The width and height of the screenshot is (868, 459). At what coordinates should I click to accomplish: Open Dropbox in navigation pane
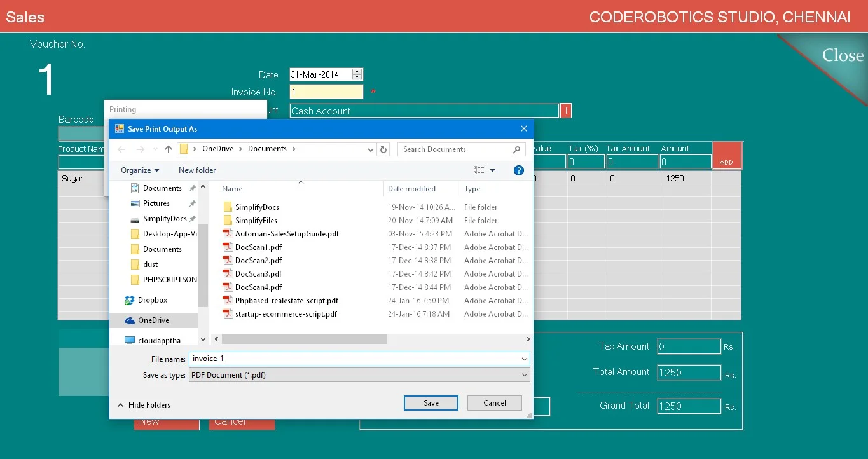click(x=152, y=300)
